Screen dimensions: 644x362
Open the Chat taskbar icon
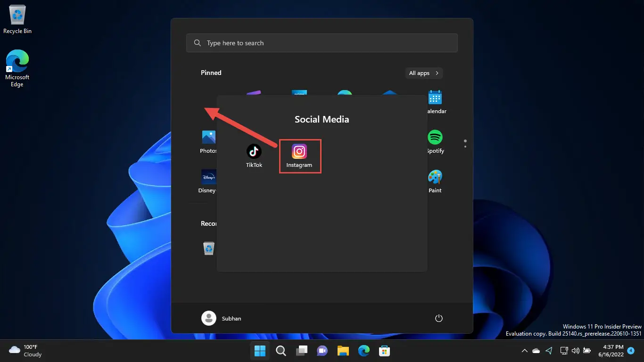[322, 351]
